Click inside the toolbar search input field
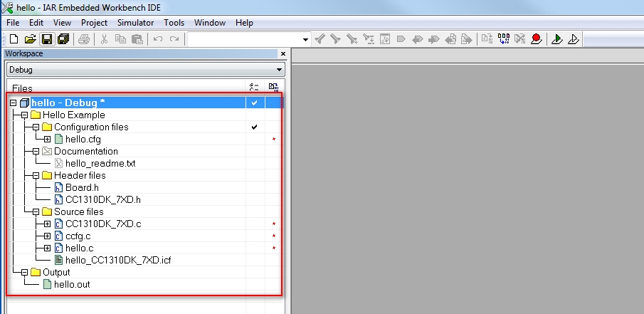644x314 pixels. tap(244, 39)
